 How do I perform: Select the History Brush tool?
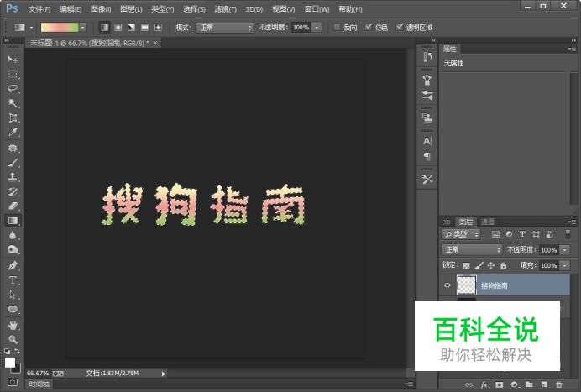click(13, 191)
